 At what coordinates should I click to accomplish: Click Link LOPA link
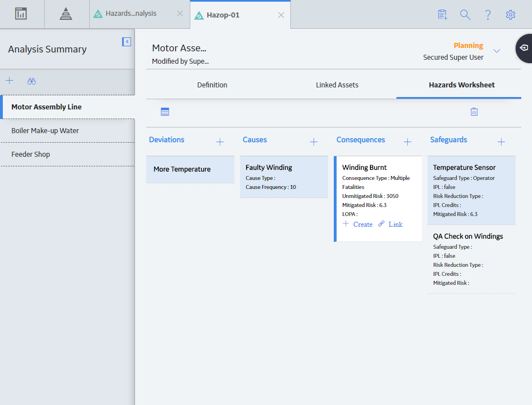pyautogui.click(x=390, y=224)
